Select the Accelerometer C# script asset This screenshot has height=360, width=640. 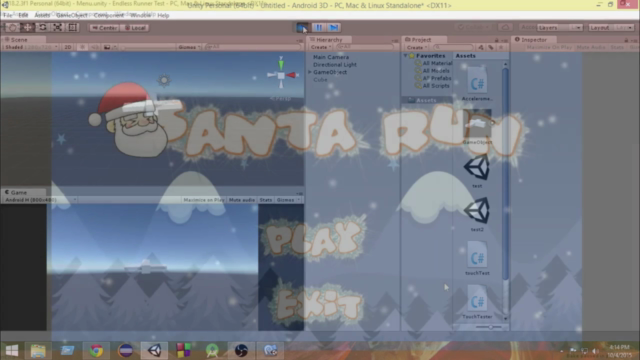[x=477, y=84]
